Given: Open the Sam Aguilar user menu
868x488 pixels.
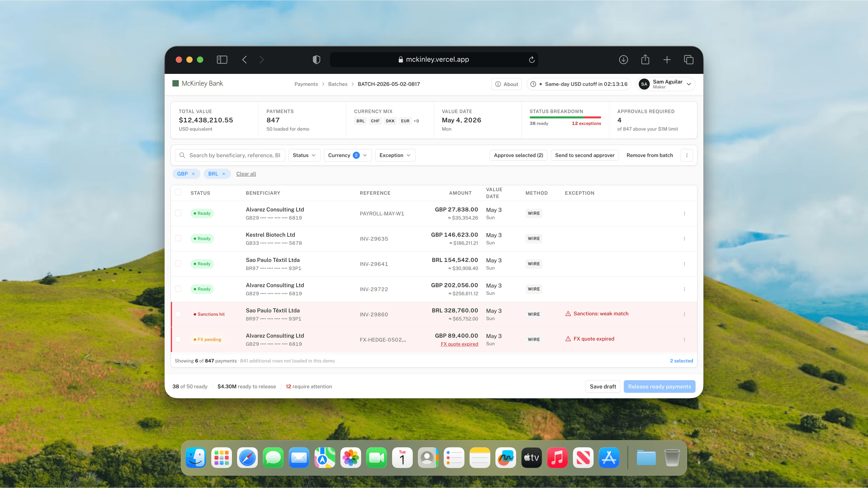Looking at the screenshot, I should coord(665,84).
